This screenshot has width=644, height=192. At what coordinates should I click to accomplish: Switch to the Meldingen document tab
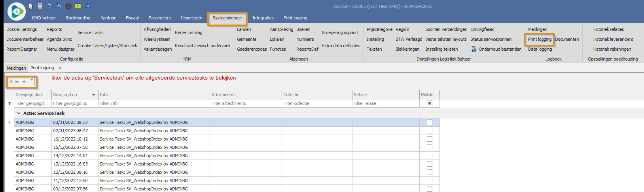pos(16,68)
